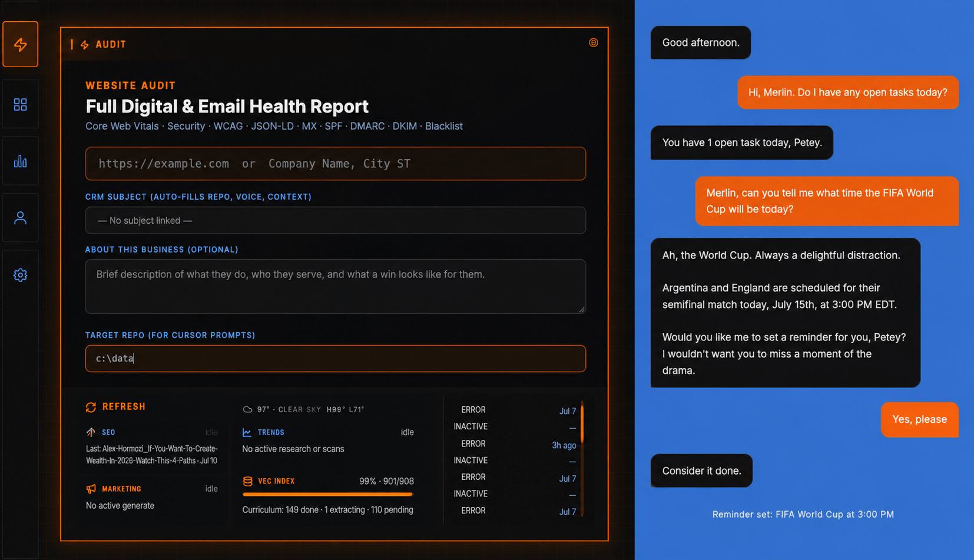Click the Vec Index database icon
Screen dimensions: 974x560
248,481
